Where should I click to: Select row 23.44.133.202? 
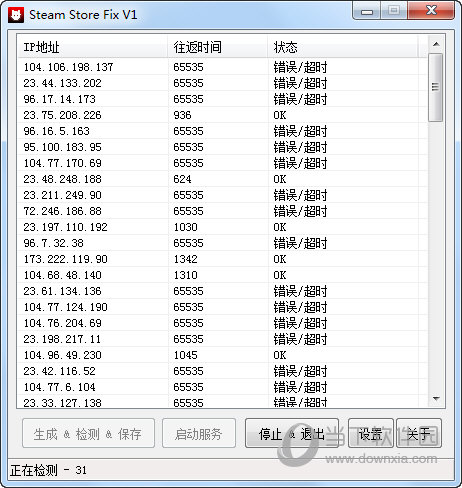pos(222,83)
